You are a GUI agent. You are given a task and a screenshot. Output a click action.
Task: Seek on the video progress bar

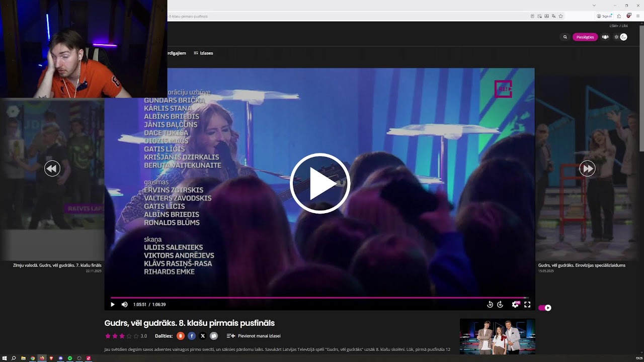pyautogui.click(x=319, y=298)
